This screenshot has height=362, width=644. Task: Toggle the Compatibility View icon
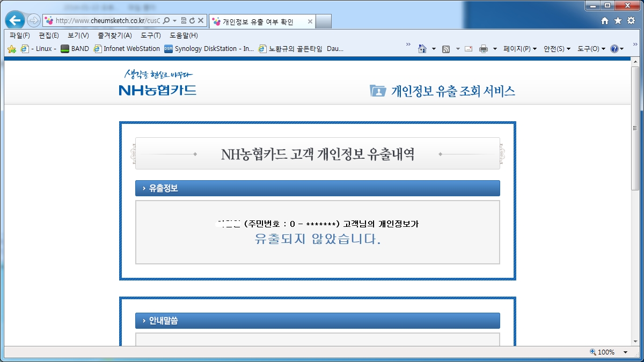(184, 20)
